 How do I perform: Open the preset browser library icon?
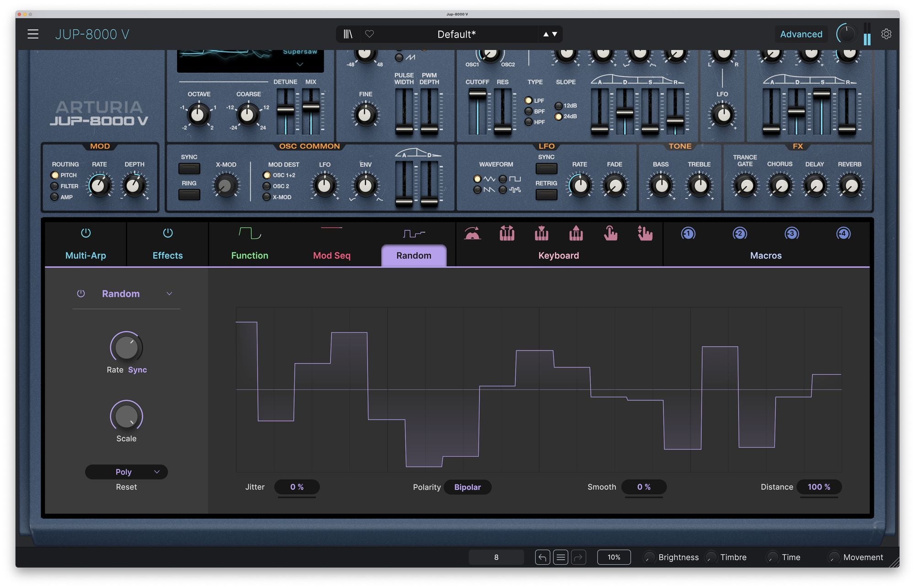pyautogui.click(x=348, y=34)
